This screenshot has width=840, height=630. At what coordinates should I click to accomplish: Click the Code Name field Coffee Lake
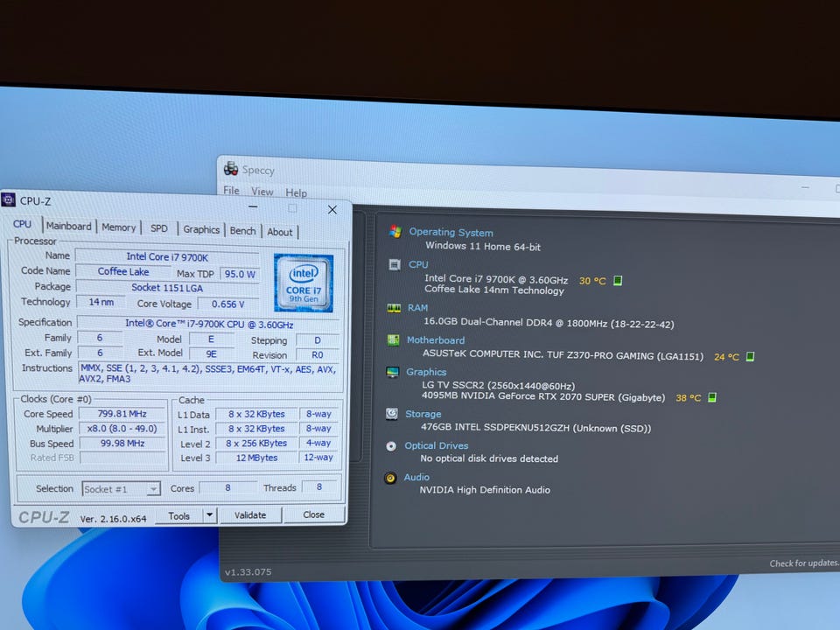click(x=123, y=271)
